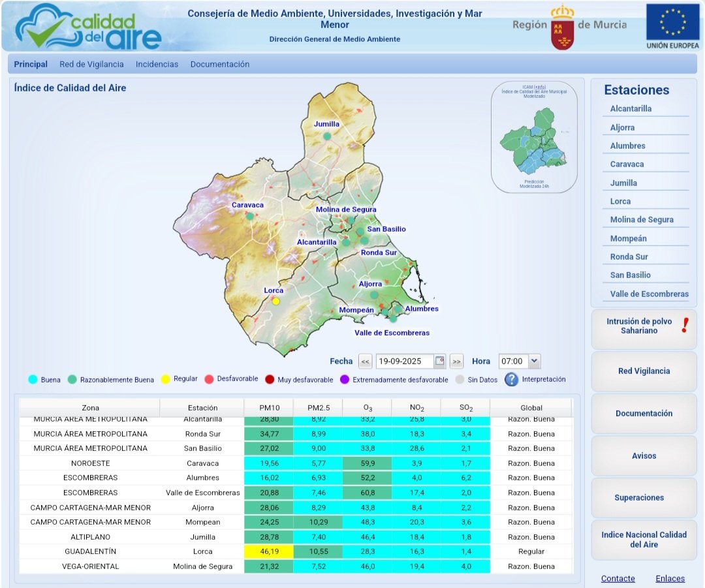Click the yellow Lorca station dot
The image size is (705, 588).
coord(277,301)
